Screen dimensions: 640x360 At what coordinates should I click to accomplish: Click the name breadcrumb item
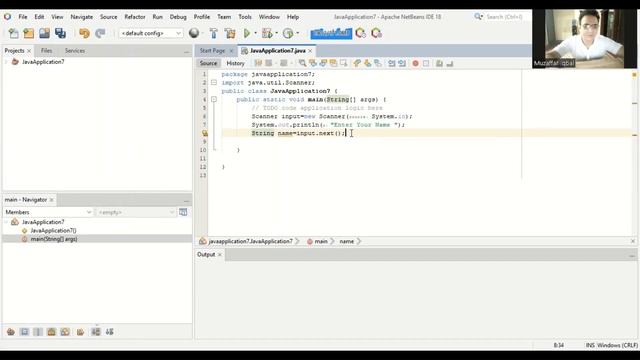[x=347, y=241]
